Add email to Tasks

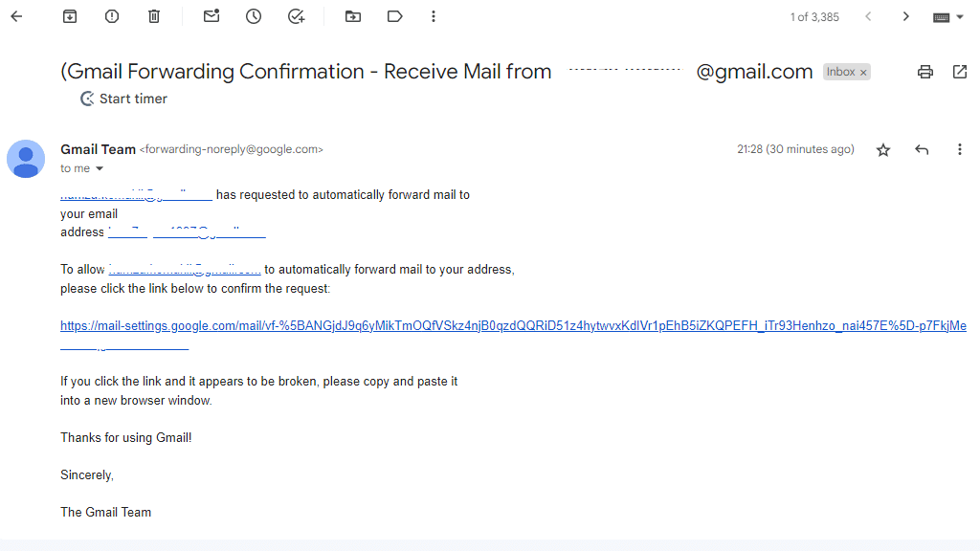[296, 16]
